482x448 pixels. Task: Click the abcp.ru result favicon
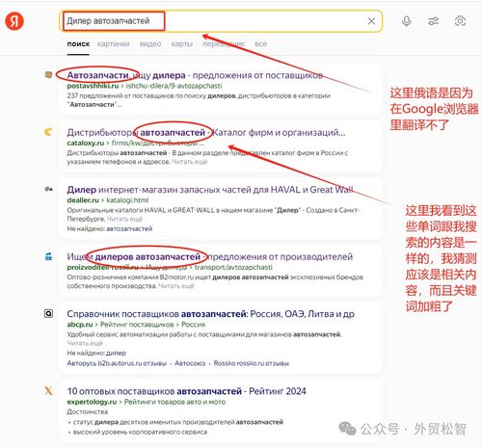click(48, 313)
